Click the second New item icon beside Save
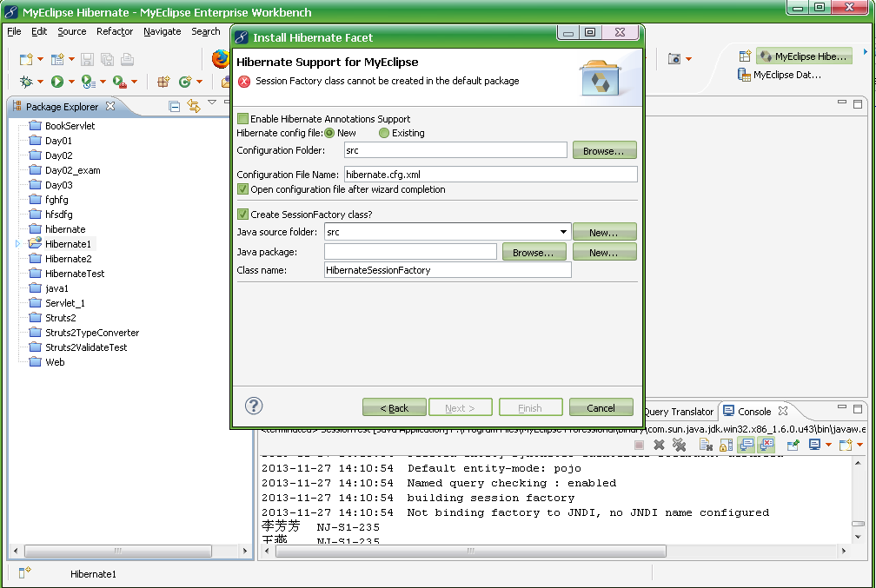876x588 pixels. coord(57,59)
